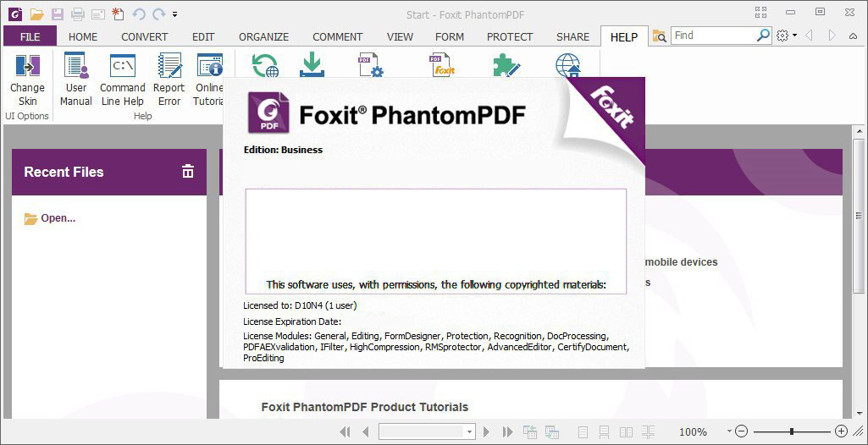The width and height of the screenshot is (868, 445).
Task: Switch to the ORGANIZE tab
Action: (x=264, y=37)
